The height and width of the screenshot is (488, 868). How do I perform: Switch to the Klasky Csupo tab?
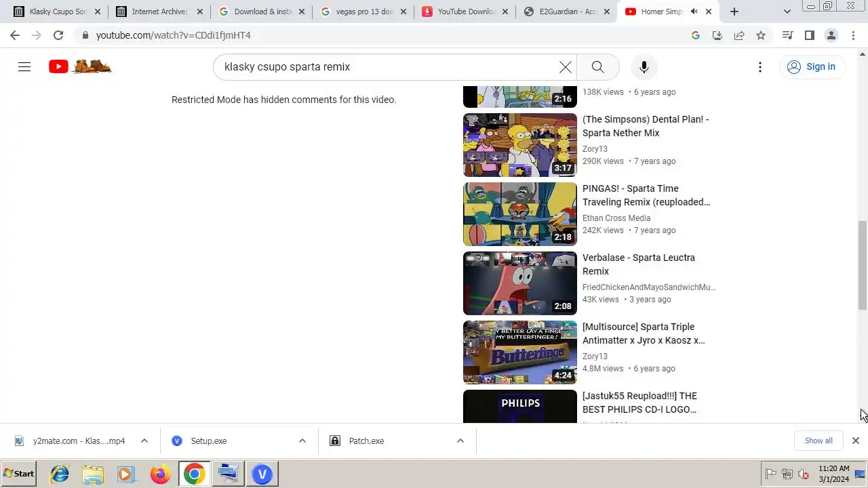(x=51, y=12)
